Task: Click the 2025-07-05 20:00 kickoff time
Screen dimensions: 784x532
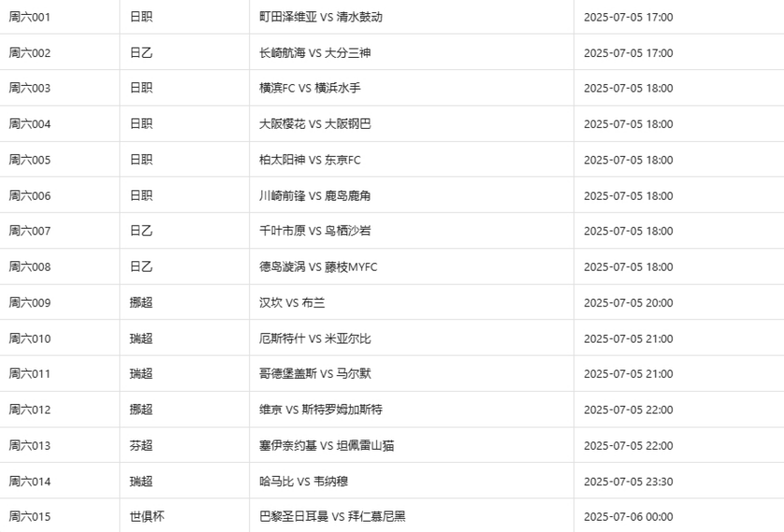Action: 628,302
